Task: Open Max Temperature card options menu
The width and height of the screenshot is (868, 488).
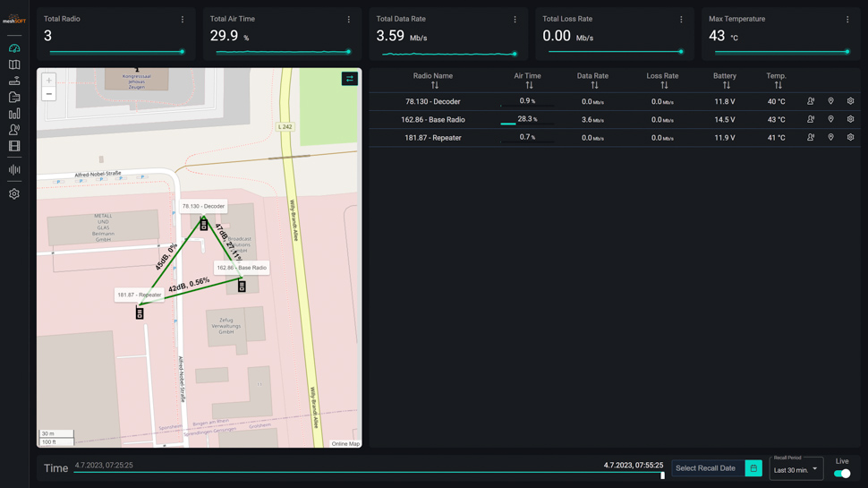Action: (x=847, y=20)
